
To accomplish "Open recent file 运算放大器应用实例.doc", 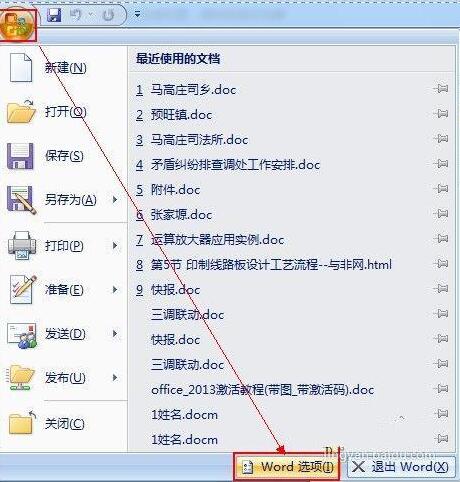I will 210,240.
